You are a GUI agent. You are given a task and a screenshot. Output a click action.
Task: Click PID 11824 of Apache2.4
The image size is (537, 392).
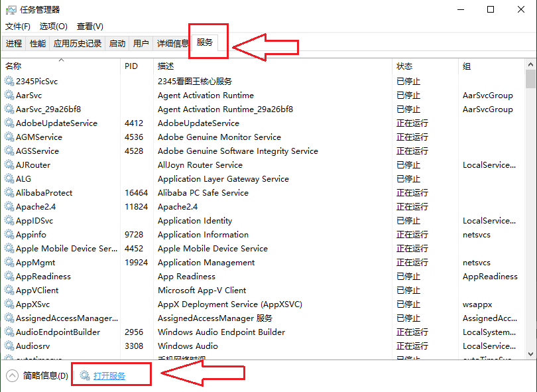(137, 207)
